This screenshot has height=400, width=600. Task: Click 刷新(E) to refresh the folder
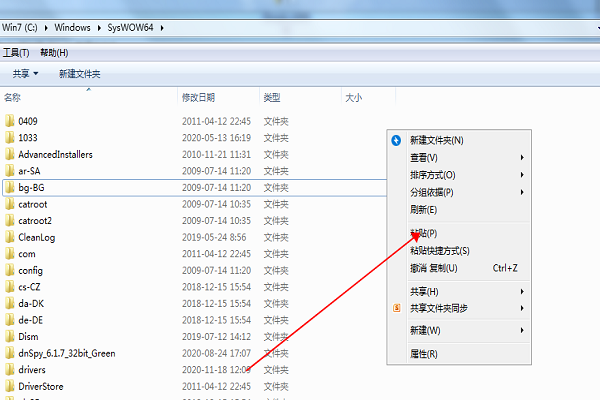(x=424, y=210)
